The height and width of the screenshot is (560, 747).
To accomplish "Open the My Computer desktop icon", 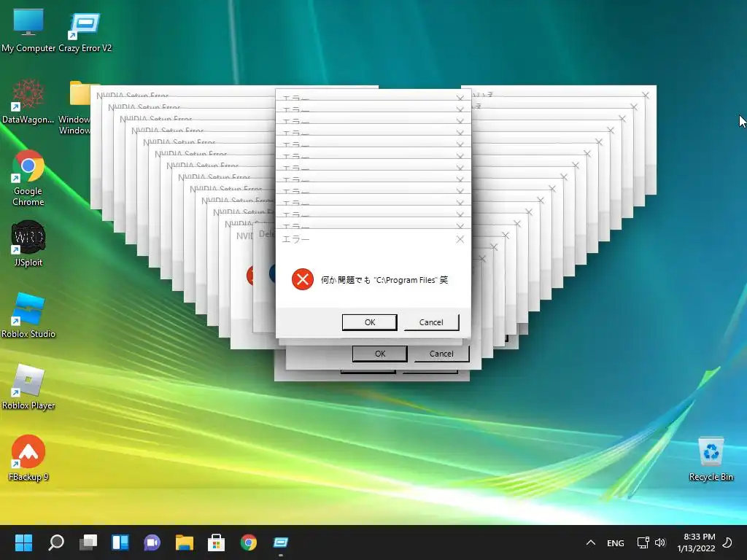I will click(28, 30).
